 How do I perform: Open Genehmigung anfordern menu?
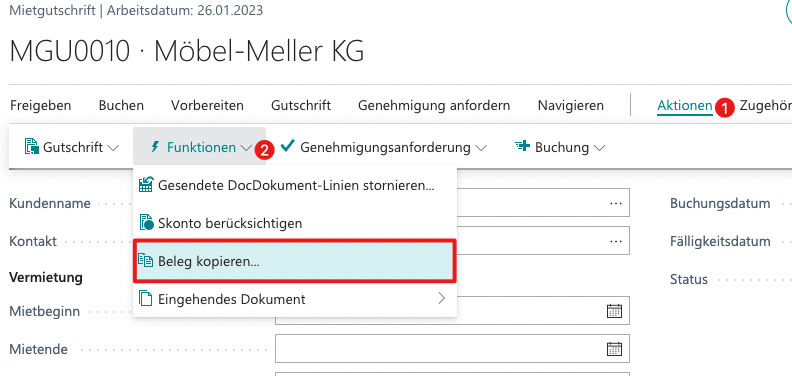pos(434,106)
